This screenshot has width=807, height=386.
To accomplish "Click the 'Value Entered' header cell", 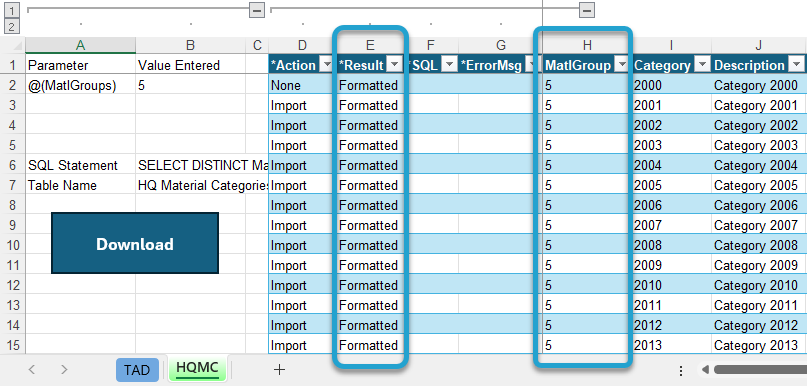I will point(190,65).
